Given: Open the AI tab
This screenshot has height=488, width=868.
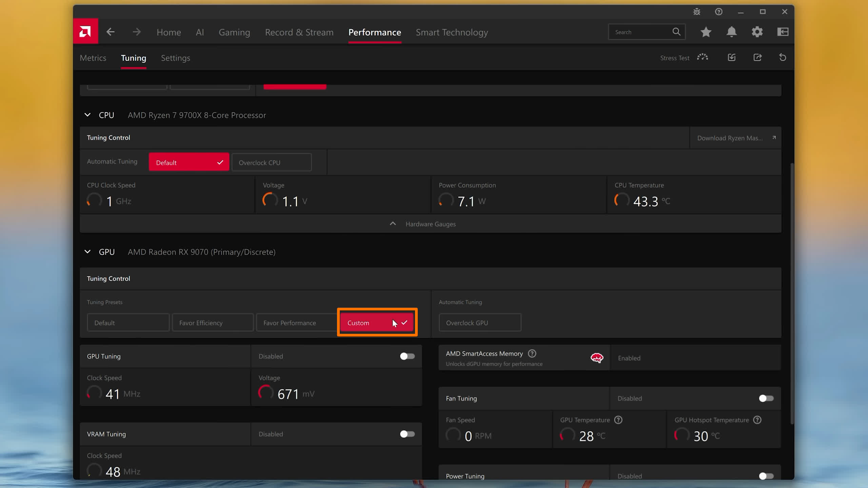Looking at the screenshot, I should click(x=200, y=32).
